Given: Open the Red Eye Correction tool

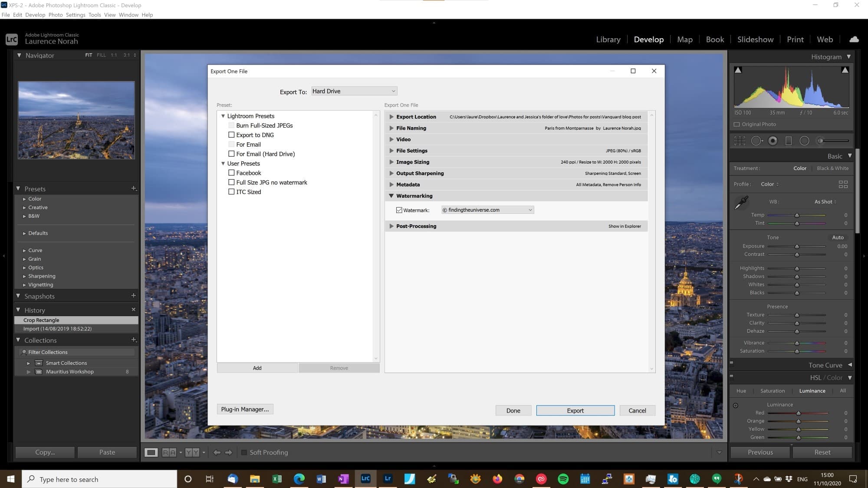Looking at the screenshot, I should tap(773, 140).
